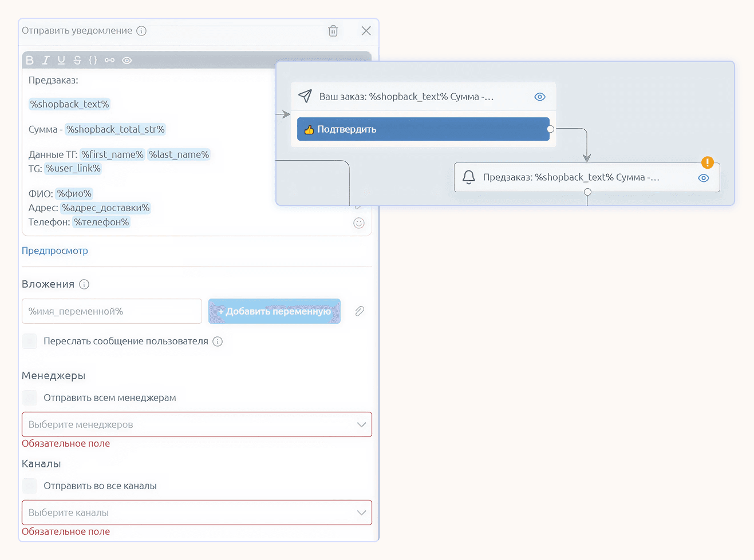Toggle bold formatting in editor toolbar

[x=30, y=60]
